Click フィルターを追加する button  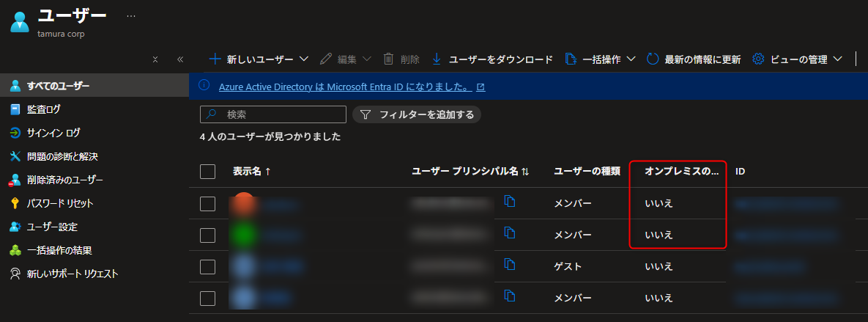click(x=417, y=114)
